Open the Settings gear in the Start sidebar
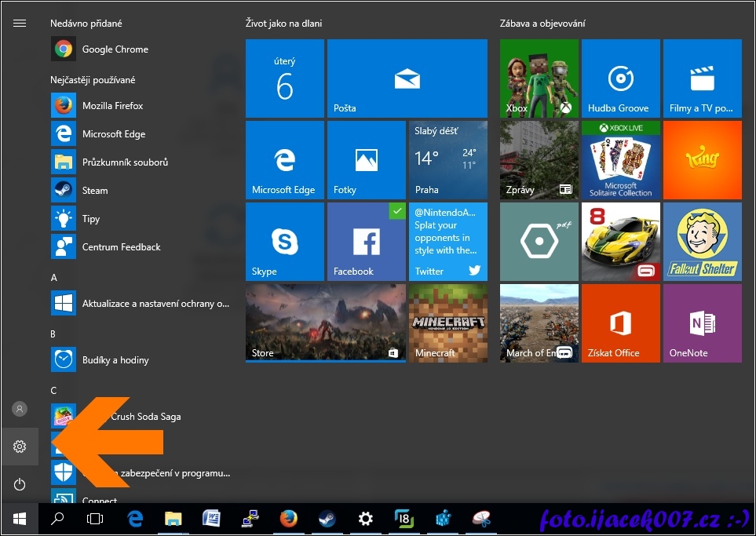Viewport: 756px width, 536px height. 20,447
